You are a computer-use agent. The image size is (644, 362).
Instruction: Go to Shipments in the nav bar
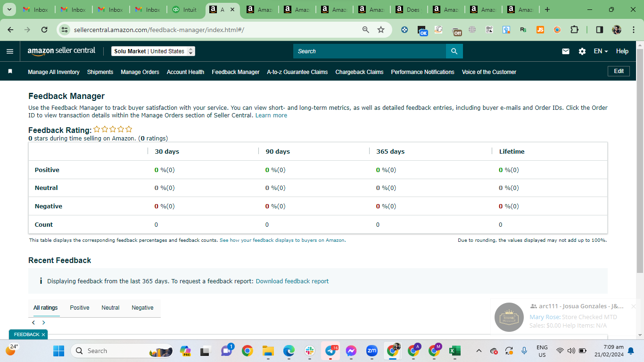tap(100, 72)
